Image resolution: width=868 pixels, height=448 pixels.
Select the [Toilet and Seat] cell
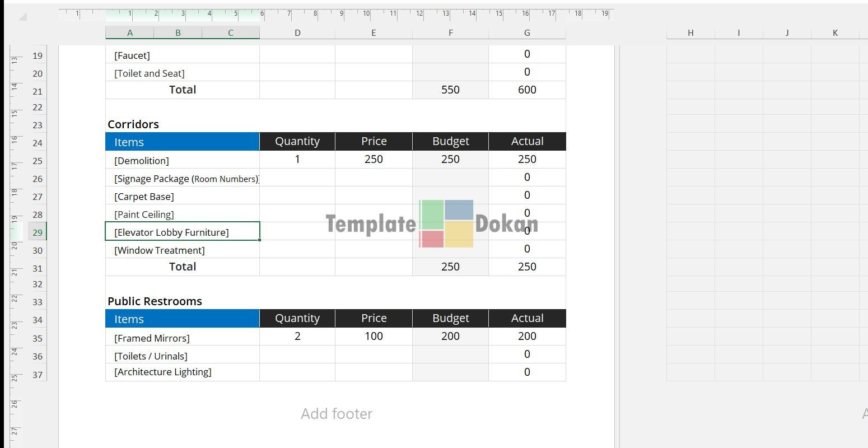click(x=182, y=73)
